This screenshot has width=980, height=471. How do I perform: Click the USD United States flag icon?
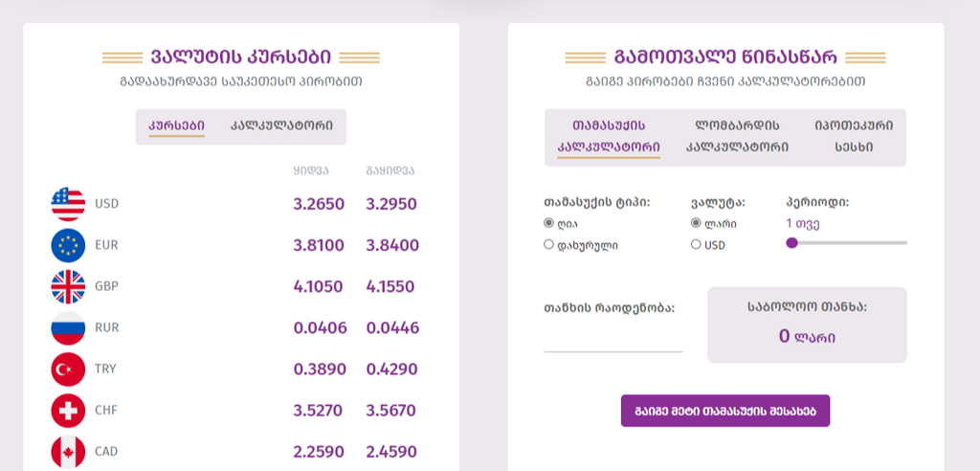[x=68, y=204]
